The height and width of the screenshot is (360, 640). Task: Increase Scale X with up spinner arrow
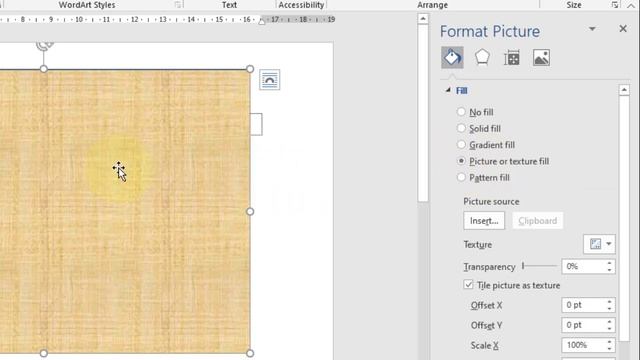609,342
